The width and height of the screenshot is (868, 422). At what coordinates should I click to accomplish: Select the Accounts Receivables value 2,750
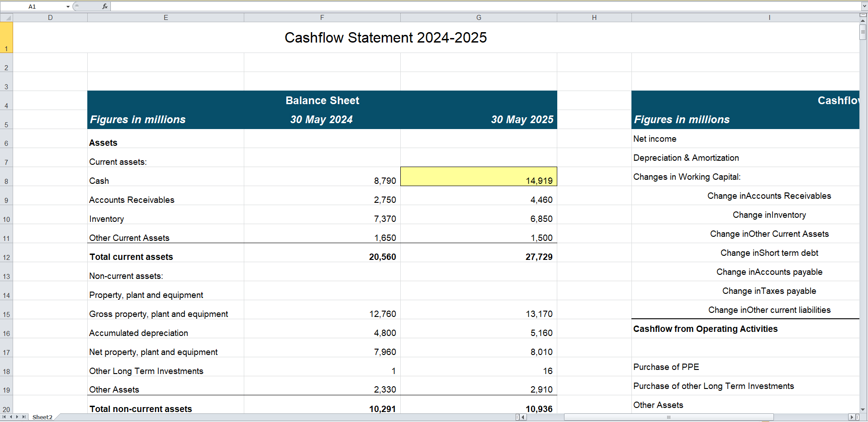322,196
